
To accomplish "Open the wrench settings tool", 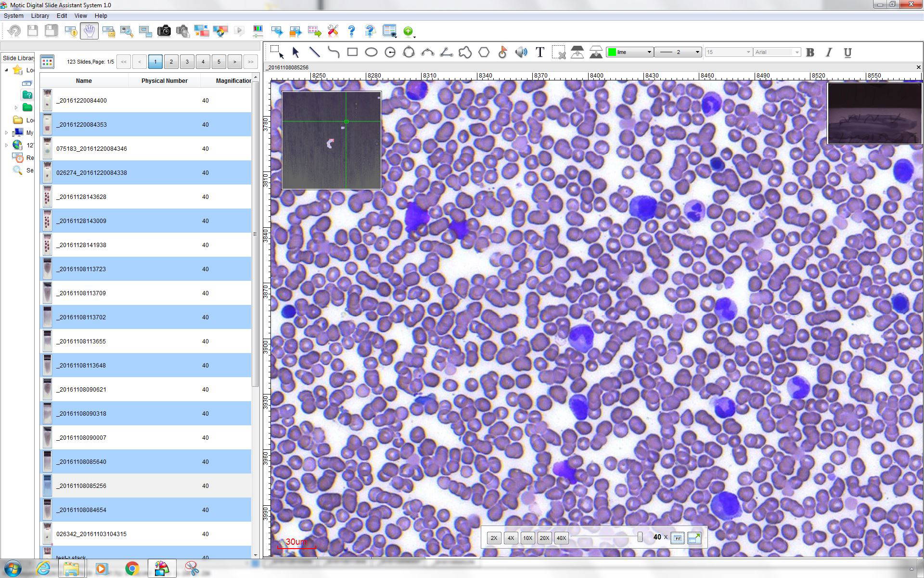I will click(x=333, y=31).
